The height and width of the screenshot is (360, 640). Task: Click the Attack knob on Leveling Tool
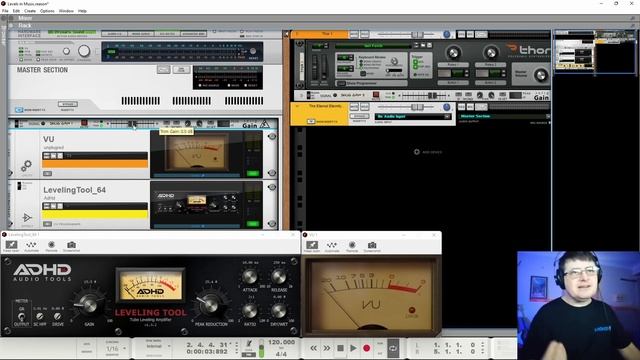click(x=250, y=277)
